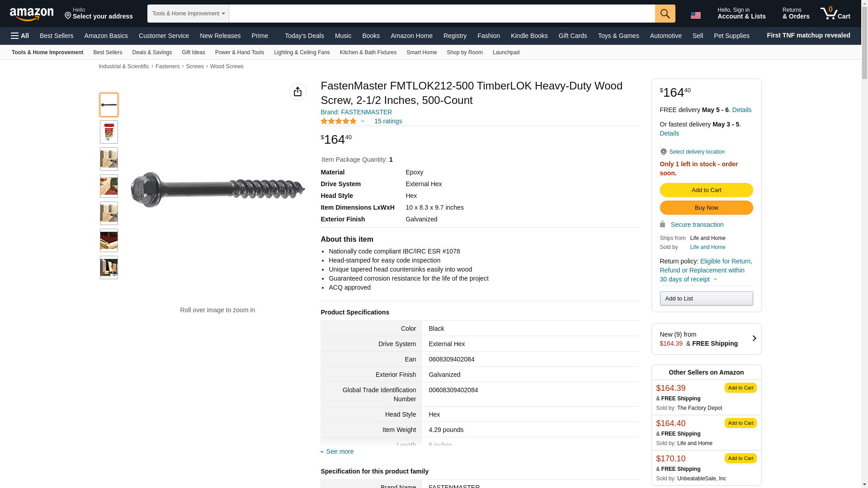This screenshot has height=488, width=868.
Task: Click the five-star rating icons
Action: [x=339, y=121]
